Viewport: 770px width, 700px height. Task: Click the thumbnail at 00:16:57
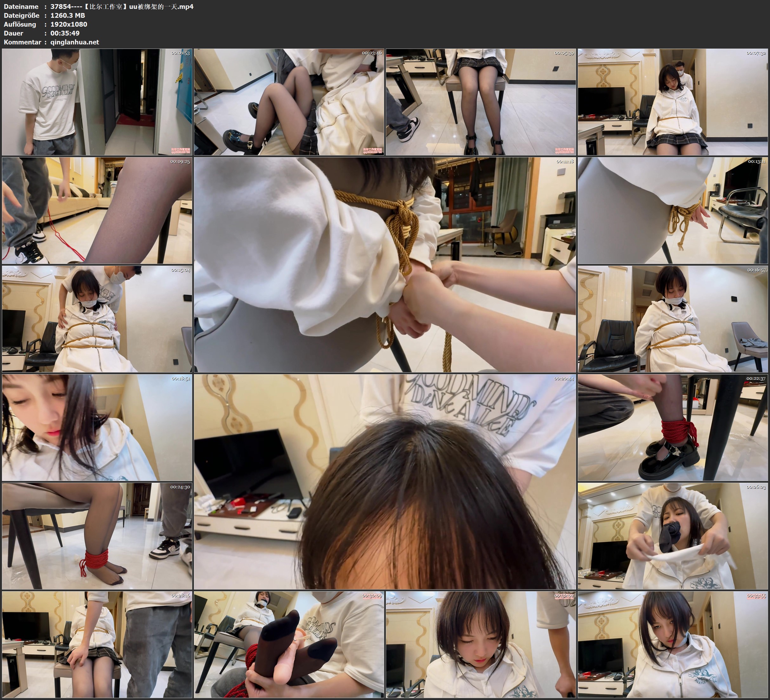pyautogui.click(x=673, y=319)
